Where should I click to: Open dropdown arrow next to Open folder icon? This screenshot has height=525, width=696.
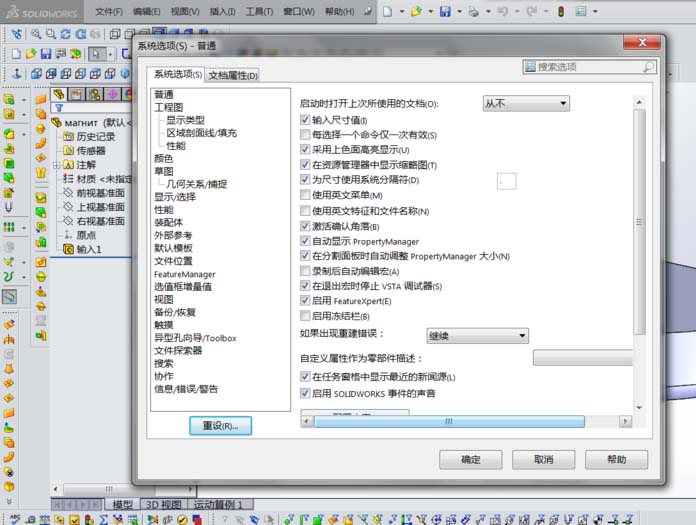[x=431, y=12]
